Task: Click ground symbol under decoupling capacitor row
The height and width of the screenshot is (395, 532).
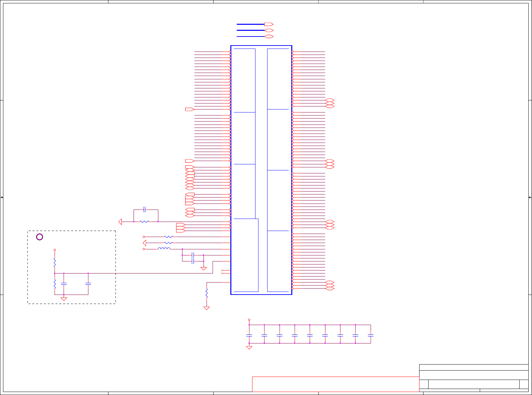Action: [249, 348]
